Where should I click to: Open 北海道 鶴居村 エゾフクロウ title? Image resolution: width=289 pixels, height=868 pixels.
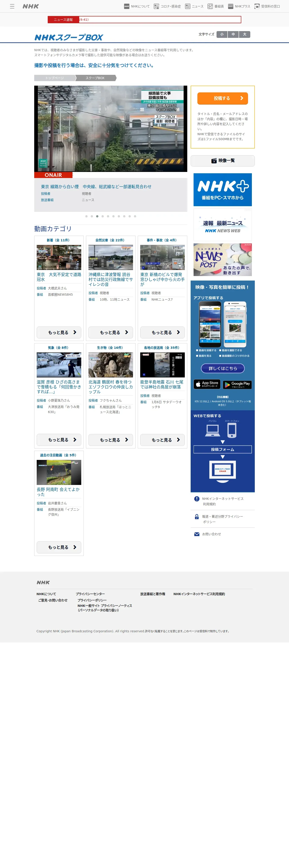coord(111,387)
